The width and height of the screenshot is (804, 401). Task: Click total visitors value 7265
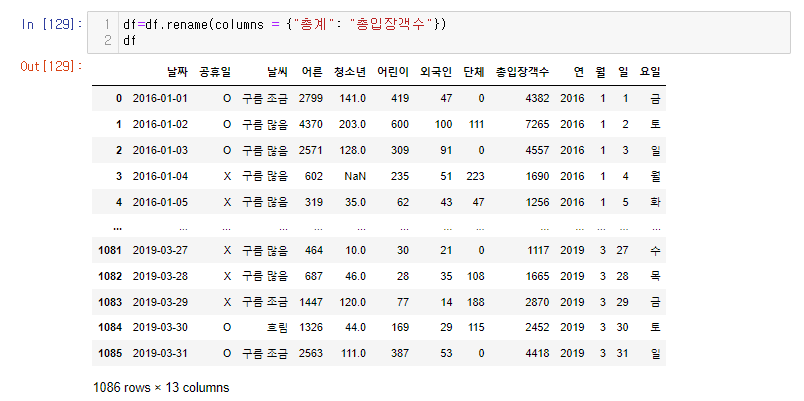pyautogui.click(x=537, y=124)
